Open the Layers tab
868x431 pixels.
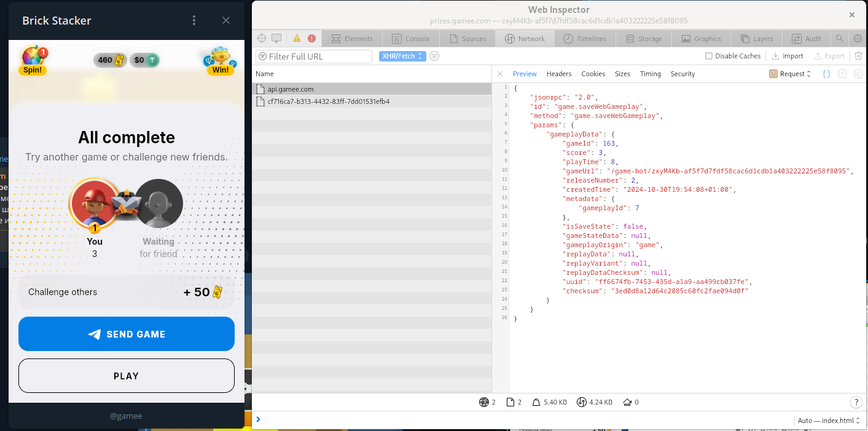[757, 39]
